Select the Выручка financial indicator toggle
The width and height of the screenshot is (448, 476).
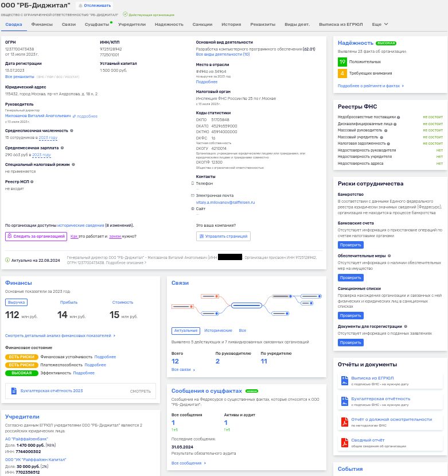[16, 302]
